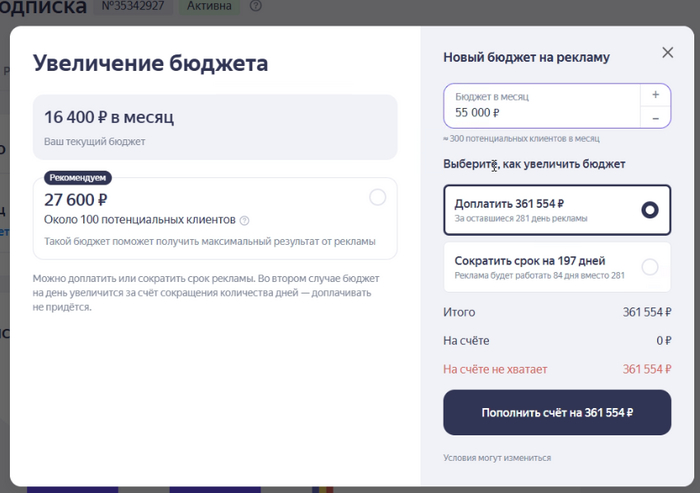The width and height of the screenshot is (700, 493).
Task: Choose "Сократить срок на 197 дней" option
Action: click(x=650, y=266)
